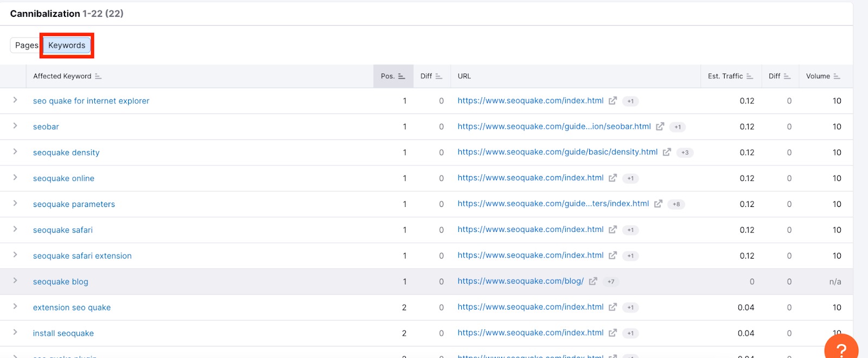Show +3 more URLs for seoquake density
This screenshot has width=868, height=358.
685,153
